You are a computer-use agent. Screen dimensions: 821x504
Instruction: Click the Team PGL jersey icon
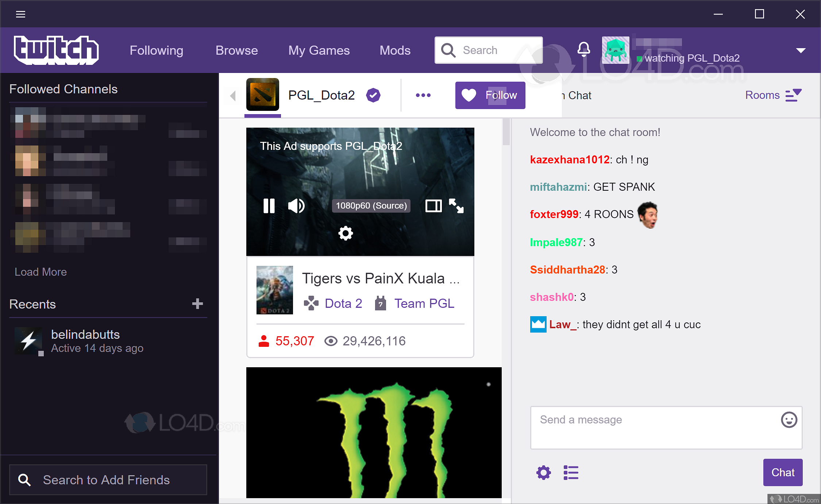[x=380, y=303]
